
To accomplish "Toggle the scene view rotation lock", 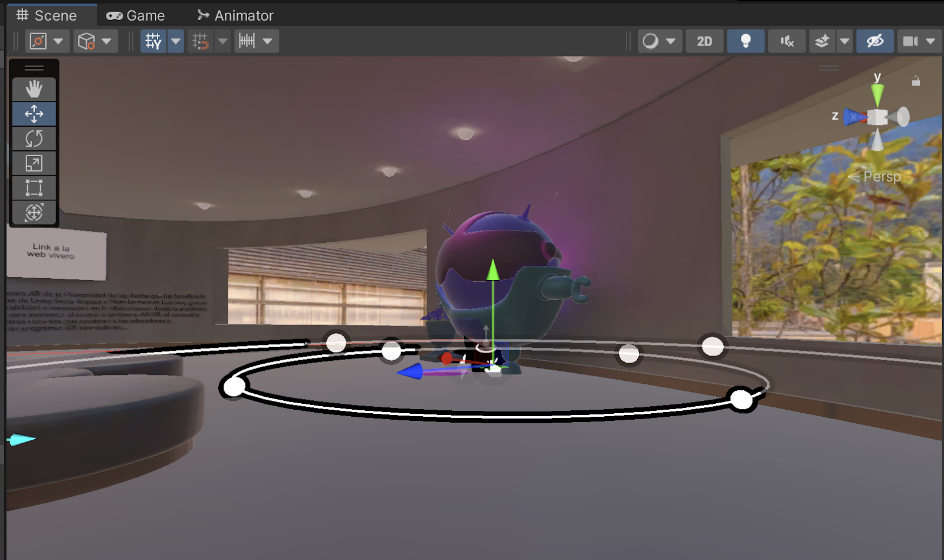I will coord(916,81).
